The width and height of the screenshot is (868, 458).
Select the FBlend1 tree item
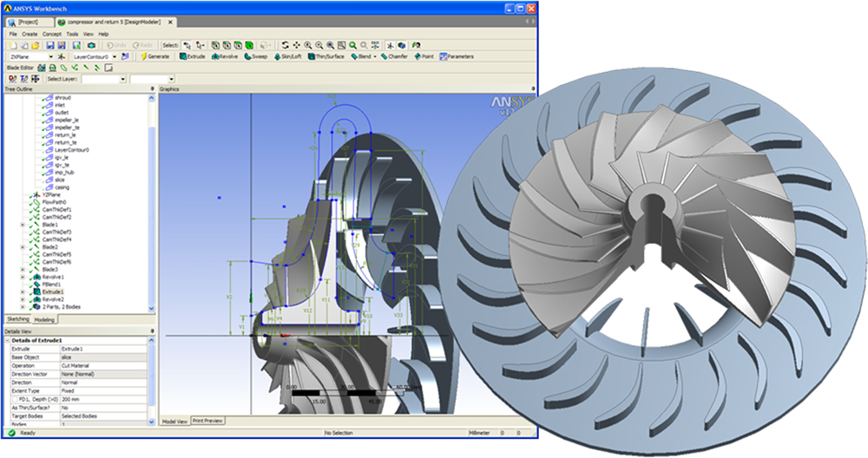[51, 285]
